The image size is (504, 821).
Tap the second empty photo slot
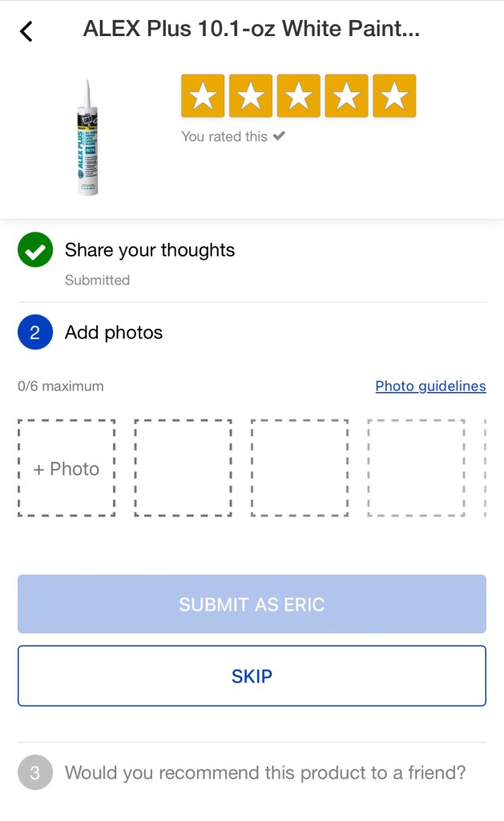tap(183, 468)
